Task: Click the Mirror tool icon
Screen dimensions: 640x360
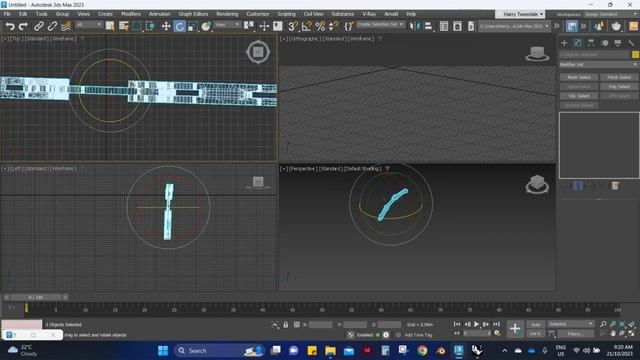Action: pos(415,26)
